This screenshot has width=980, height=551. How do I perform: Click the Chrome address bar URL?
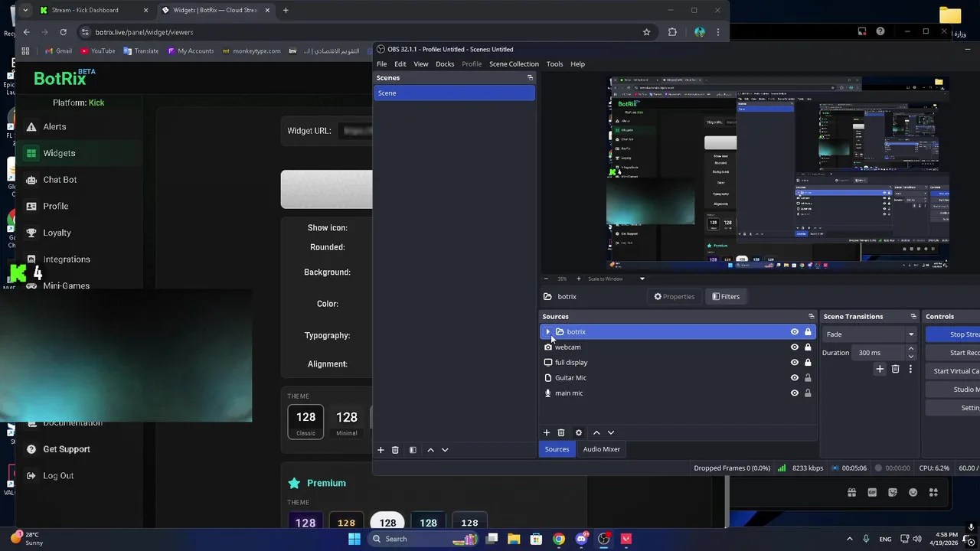click(144, 32)
